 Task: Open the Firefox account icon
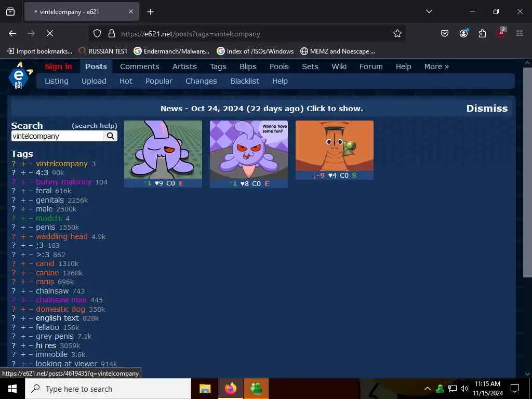pos(463,33)
